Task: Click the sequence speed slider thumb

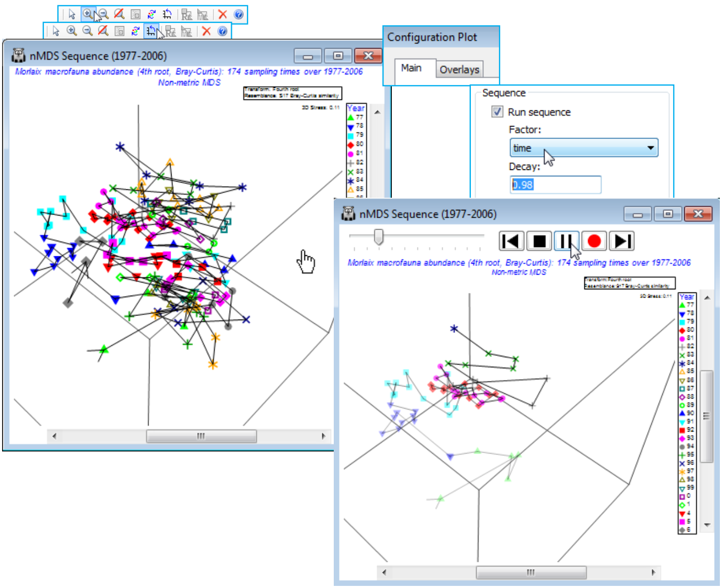Action: pyautogui.click(x=379, y=236)
